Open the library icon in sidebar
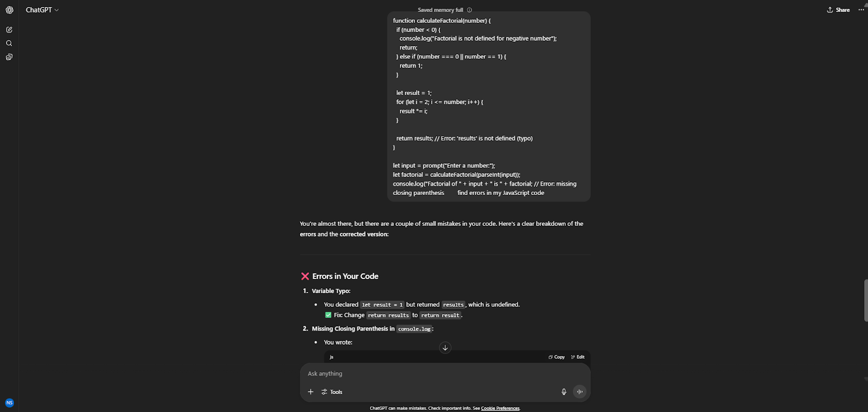Screen dimensions: 868x412 tap(9, 57)
